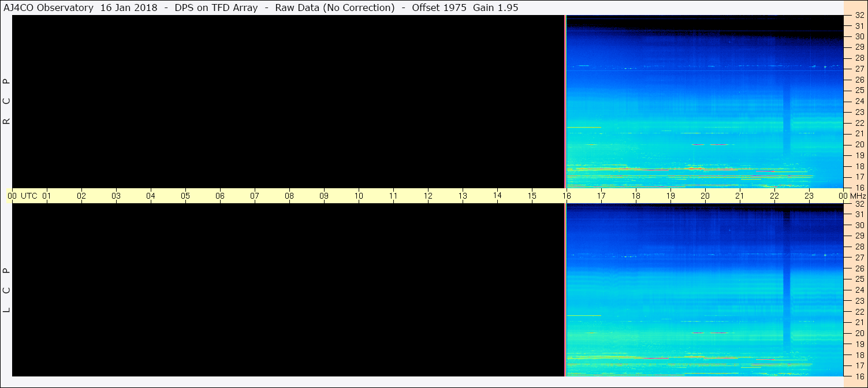Click hour 08 on the UTC time axis
The height and width of the screenshot is (388, 868).
click(x=289, y=196)
